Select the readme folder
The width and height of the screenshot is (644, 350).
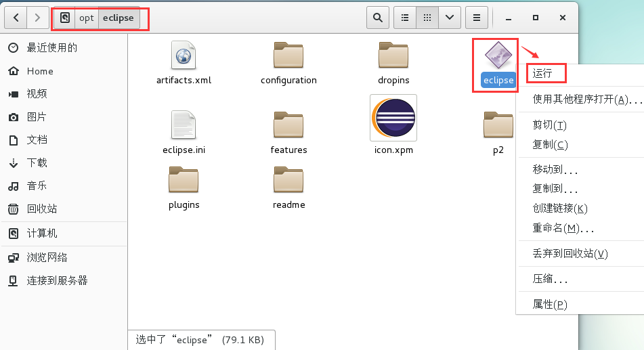click(288, 179)
